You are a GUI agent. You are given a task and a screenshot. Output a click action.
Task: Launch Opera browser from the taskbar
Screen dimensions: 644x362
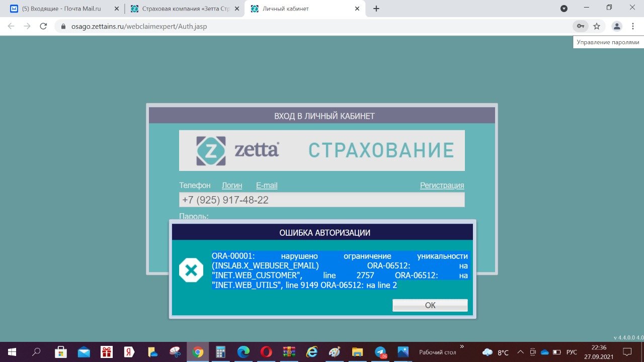click(x=266, y=352)
